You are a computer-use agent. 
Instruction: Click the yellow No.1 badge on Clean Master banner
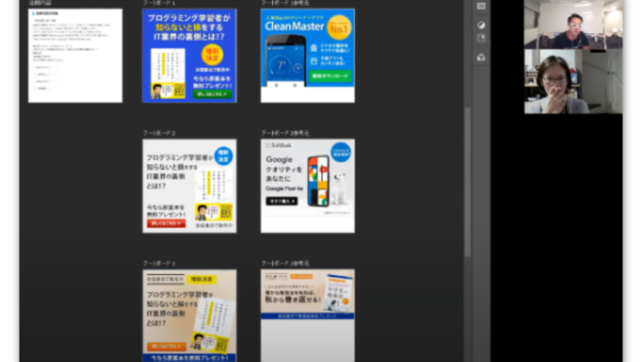click(339, 28)
